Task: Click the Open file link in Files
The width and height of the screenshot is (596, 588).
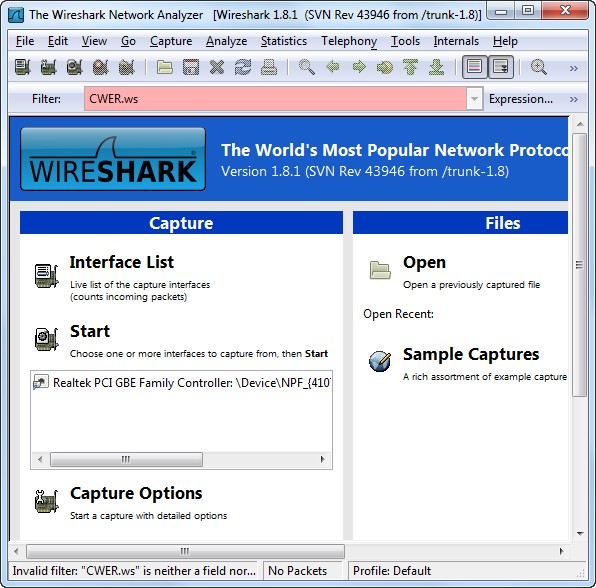Action: (x=424, y=262)
